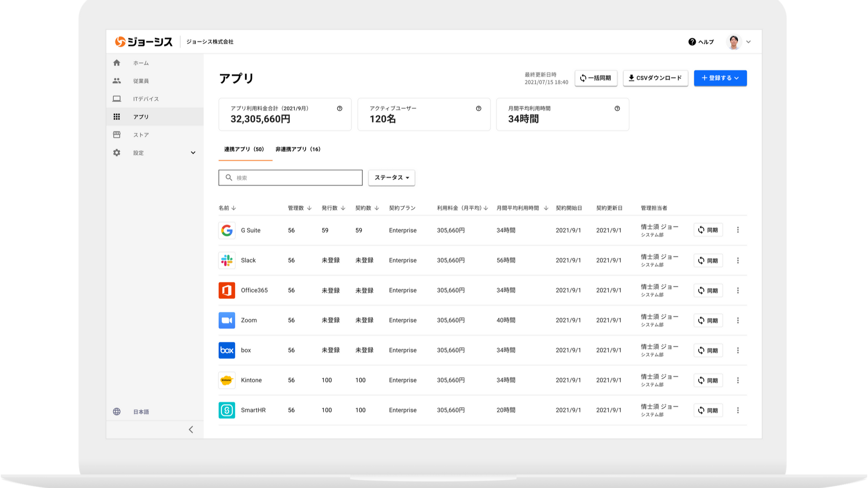Screen dimensions: 868x488
Task: Click the ストア store icon in the sidebar
Action: 117,135
